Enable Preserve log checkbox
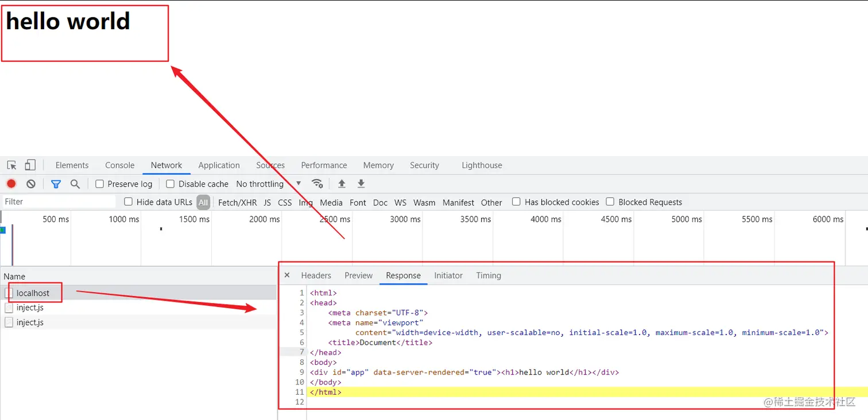 point(99,184)
